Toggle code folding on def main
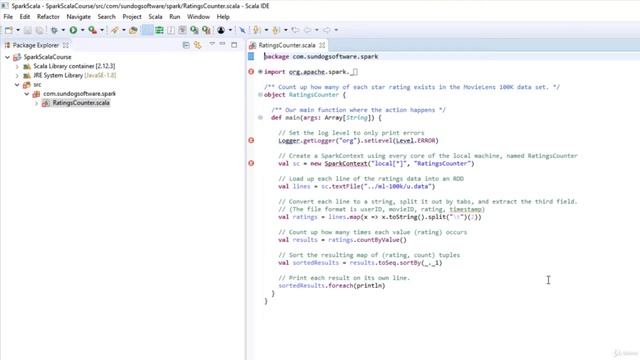 260,118
